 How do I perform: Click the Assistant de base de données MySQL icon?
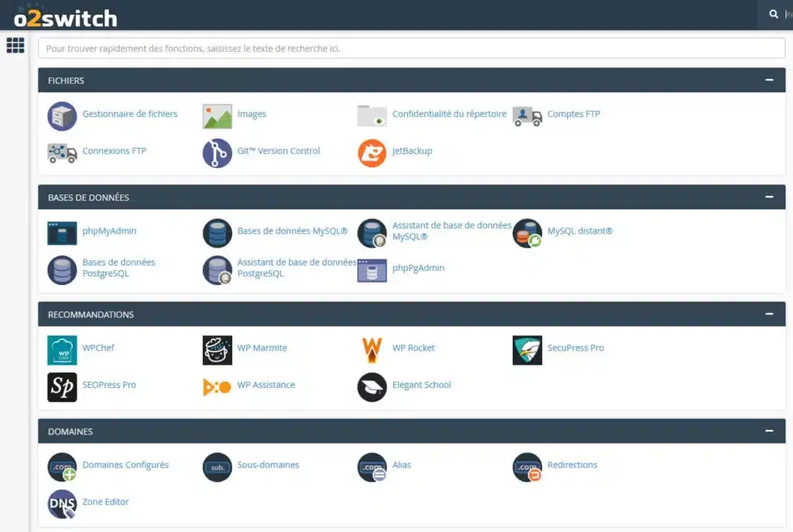pyautogui.click(x=372, y=233)
